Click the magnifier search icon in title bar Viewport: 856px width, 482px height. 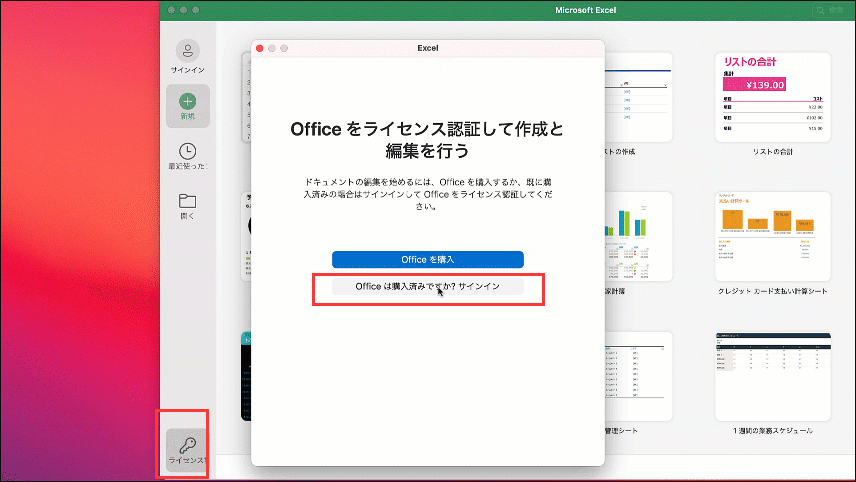click(821, 10)
